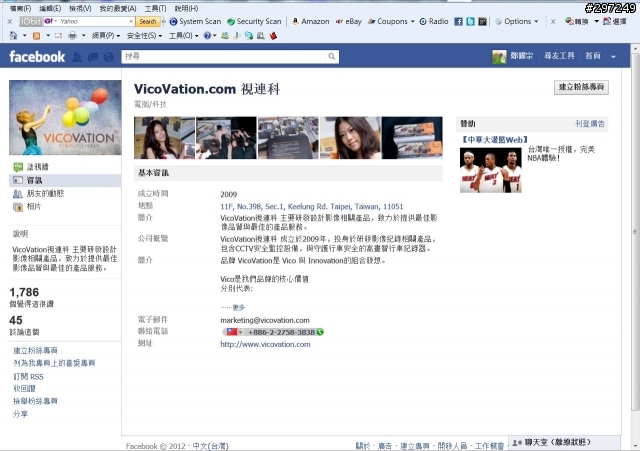Click the blue help question mark icon
Viewport: 640px width, 451px height.
[x=207, y=36]
